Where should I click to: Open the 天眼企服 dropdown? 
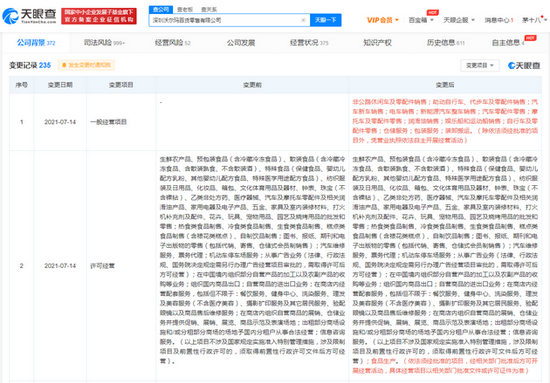coord(459,20)
